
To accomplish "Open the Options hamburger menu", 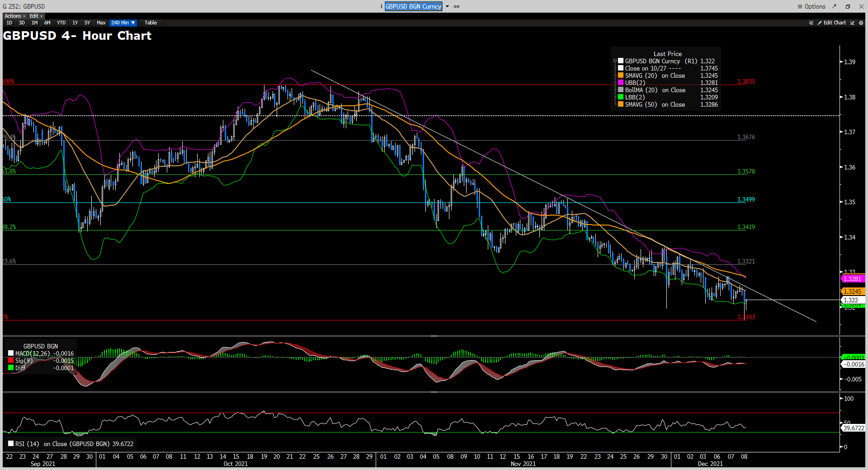I will [x=811, y=6].
